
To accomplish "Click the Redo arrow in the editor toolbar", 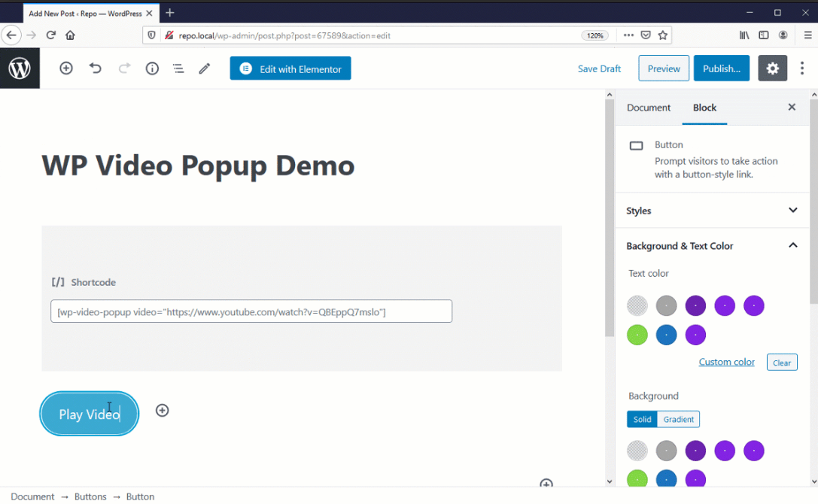I will tap(123, 68).
